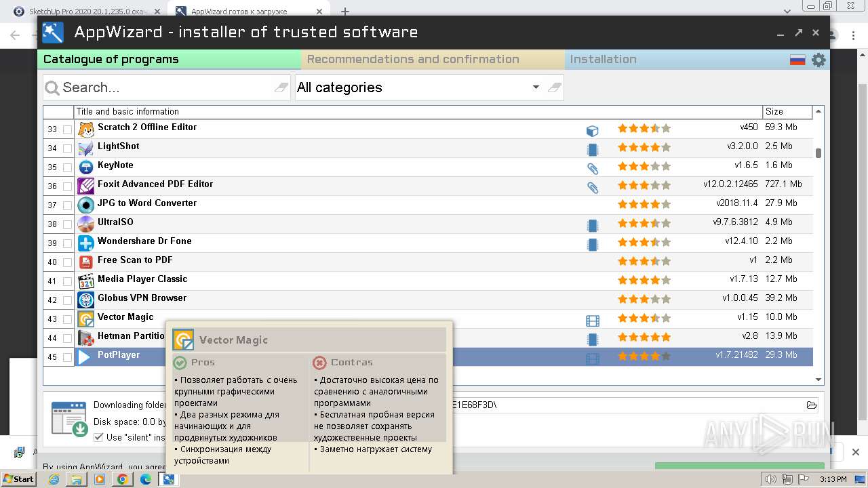Check the box for KeyNote

coord(67,167)
